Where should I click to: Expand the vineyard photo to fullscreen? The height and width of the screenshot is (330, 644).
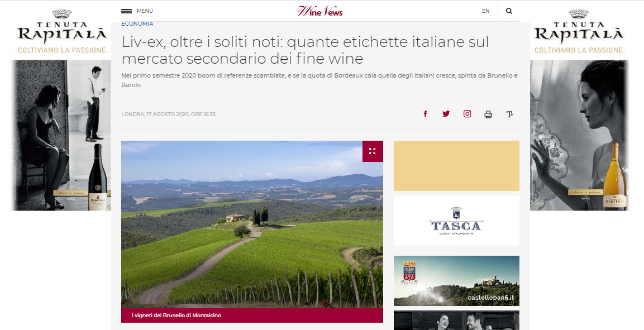[373, 151]
